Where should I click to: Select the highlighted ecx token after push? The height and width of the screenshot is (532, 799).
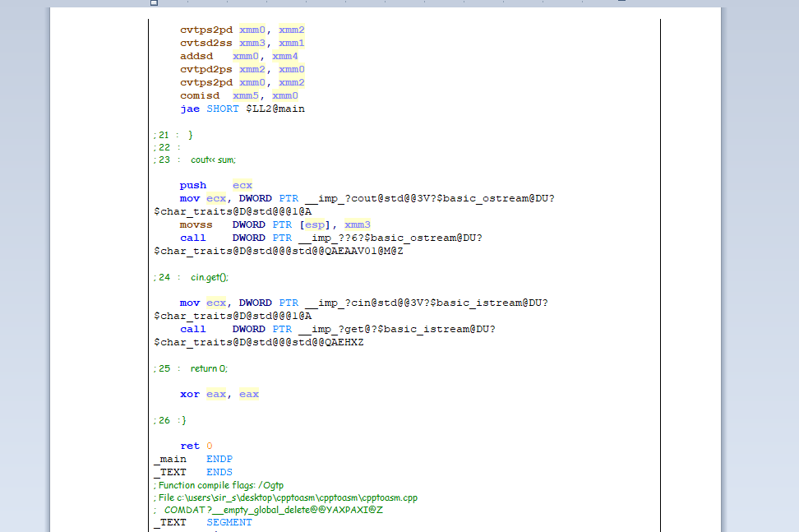point(242,185)
